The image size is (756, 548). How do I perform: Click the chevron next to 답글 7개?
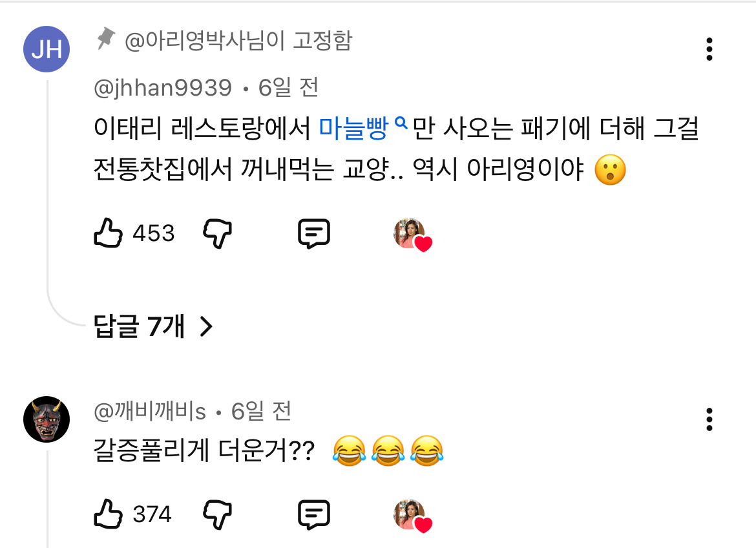click(206, 327)
